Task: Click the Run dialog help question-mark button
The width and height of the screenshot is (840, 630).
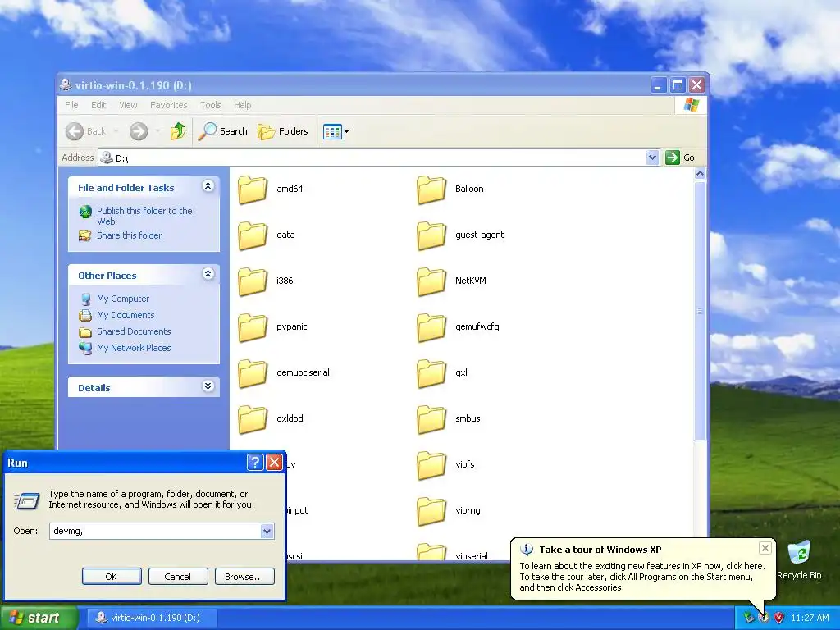Action: (x=255, y=463)
